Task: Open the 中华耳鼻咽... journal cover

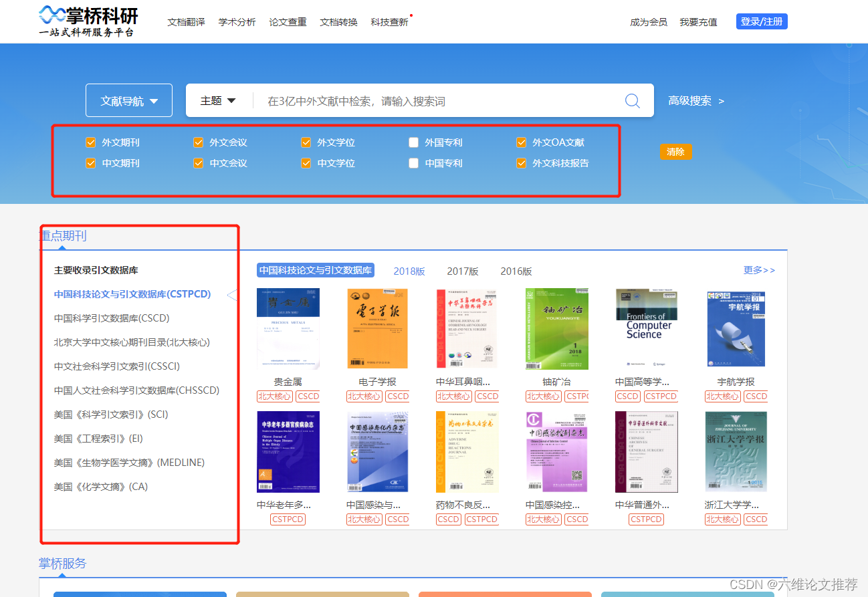Action: (467, 329)
